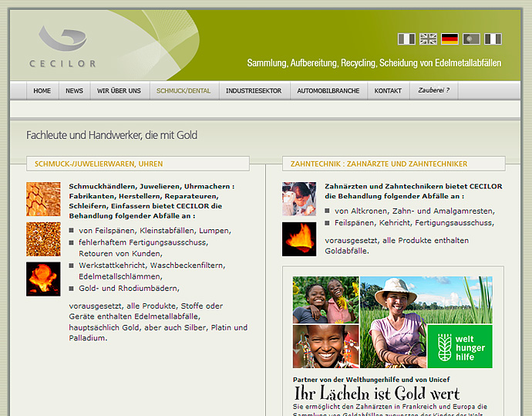The image size is (532, 416).
Task: Click the photo of two children with sunflowers
Action: 325,300
